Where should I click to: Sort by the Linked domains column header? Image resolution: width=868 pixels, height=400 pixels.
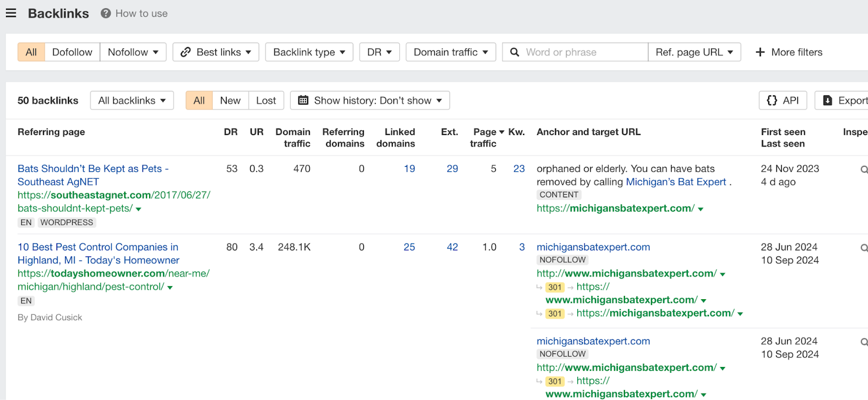[396, 138]
